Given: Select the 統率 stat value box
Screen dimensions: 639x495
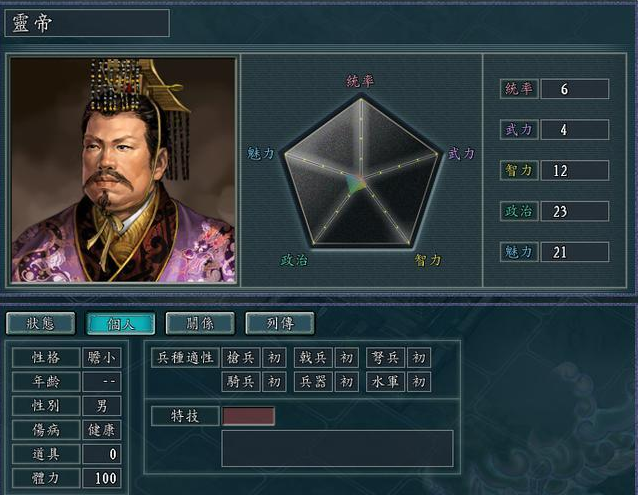Looking at the screenshot, I should 575,89.
